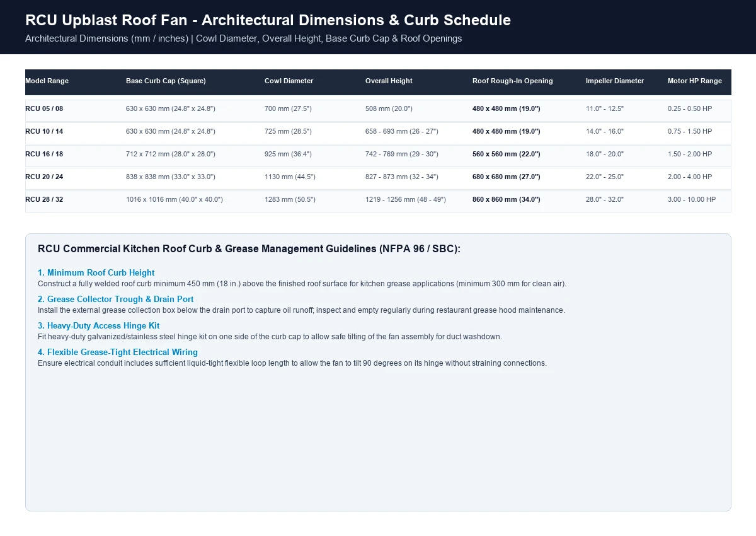Click the '0.75 - 1.50 HP' motor cell
Viewport: 756px width, 536px height.
pyautogui.click(x=690, y=131)
